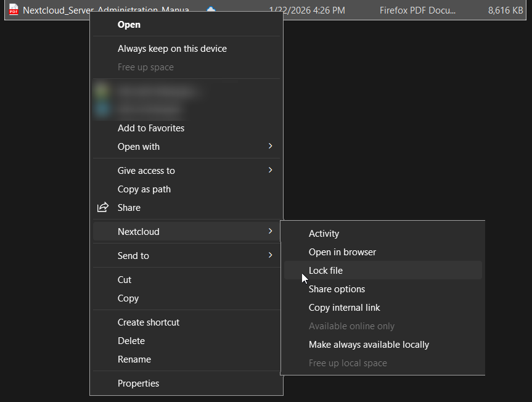Click the date modified 1/22/2026 4:26 PM
The width and height of the screenshot is (532, 402).
click(x=307, y=10)
